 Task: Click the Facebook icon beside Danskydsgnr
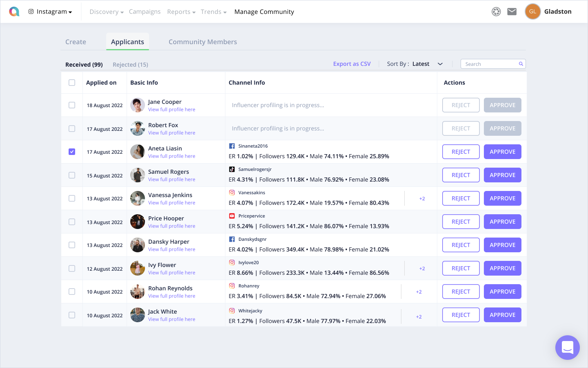click(x=232, y=239)
